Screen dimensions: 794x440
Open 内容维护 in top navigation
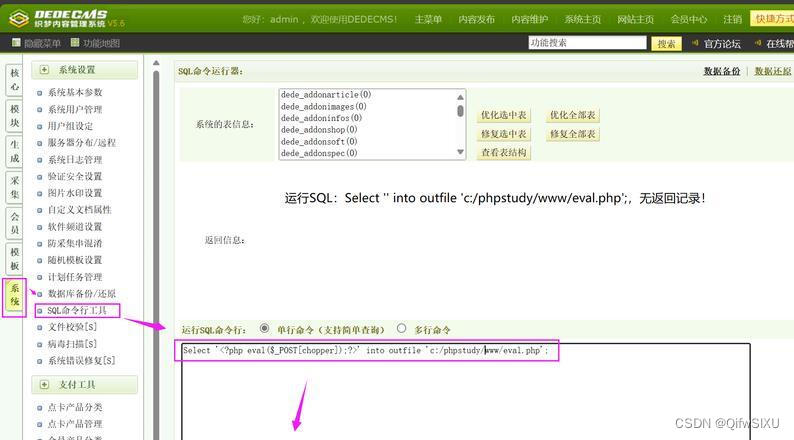pos(530,19)
